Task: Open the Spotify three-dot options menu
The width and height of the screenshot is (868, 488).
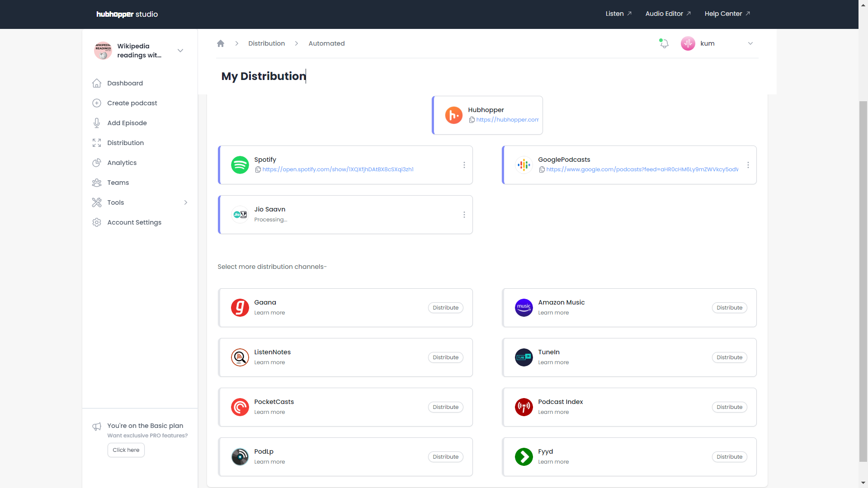Action: pos(464,165)
